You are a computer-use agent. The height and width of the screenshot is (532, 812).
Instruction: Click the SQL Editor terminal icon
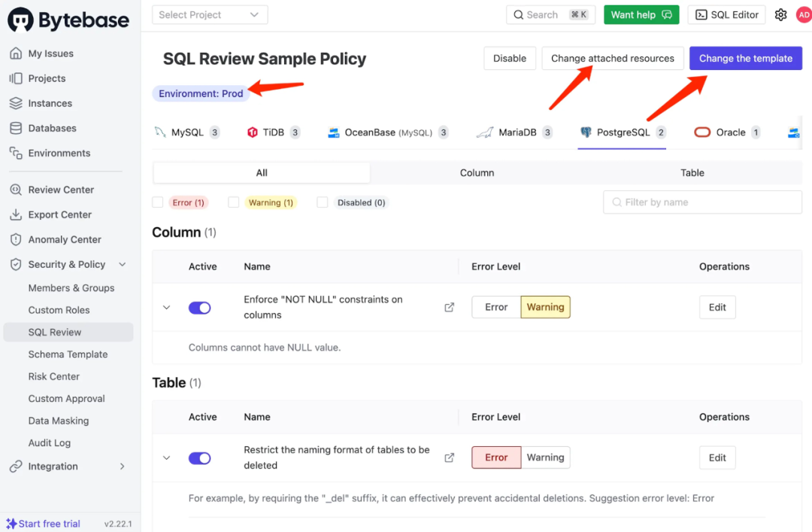point(701,15)
